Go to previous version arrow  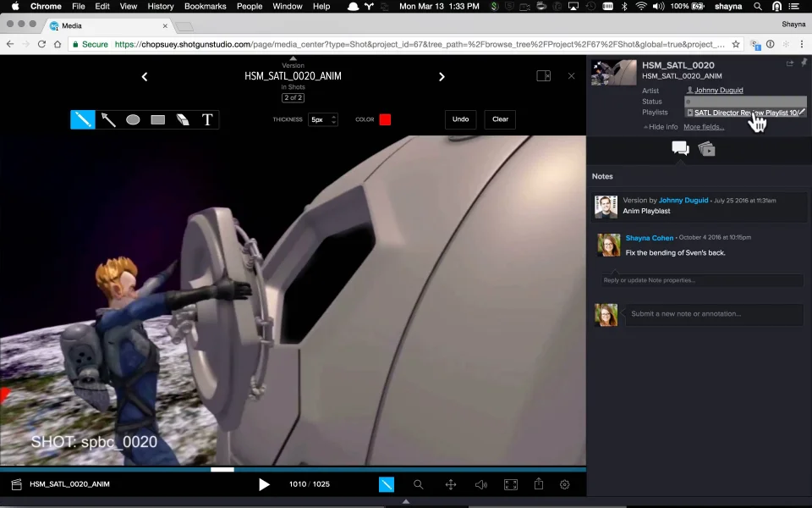pyautogui.click(x=145, y=77)
